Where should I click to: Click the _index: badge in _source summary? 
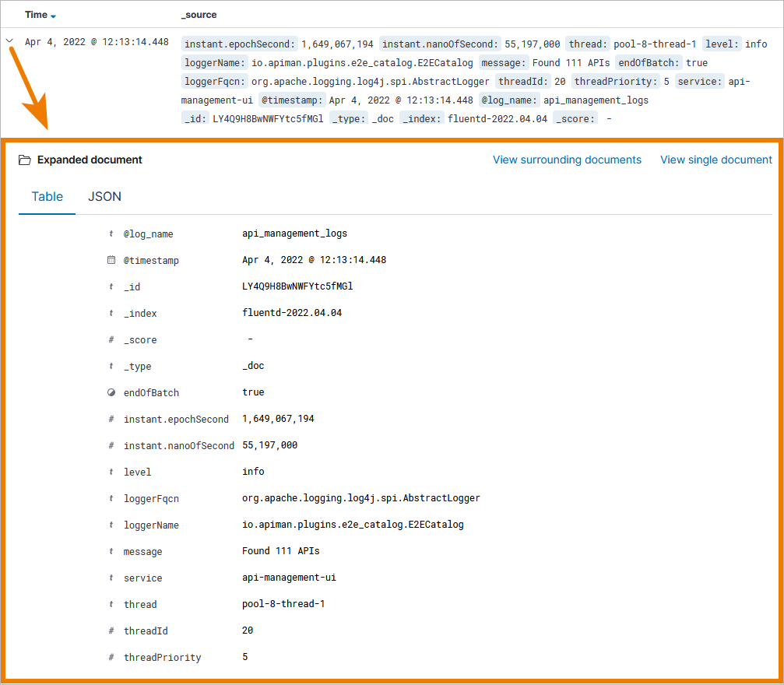coord(422,119)
